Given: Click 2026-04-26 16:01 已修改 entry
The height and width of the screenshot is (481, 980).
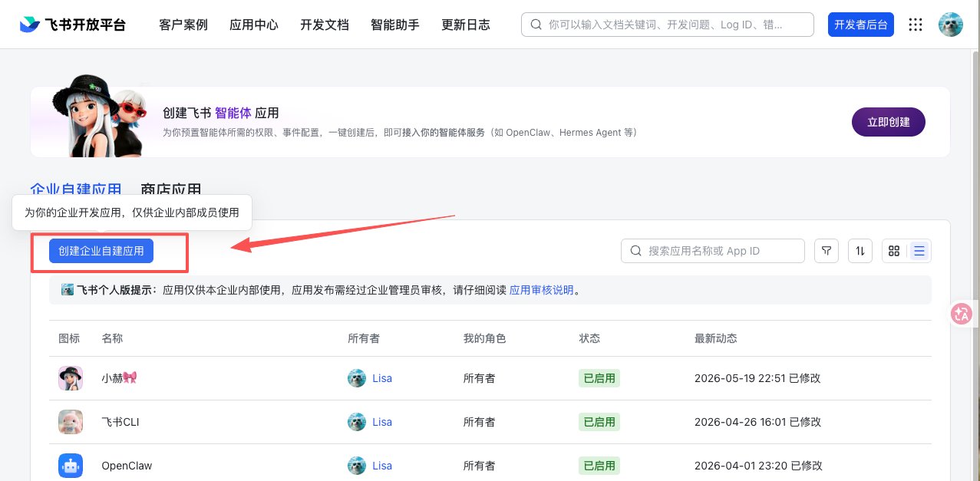Looking at the screenshot, I should coord(757,422).
